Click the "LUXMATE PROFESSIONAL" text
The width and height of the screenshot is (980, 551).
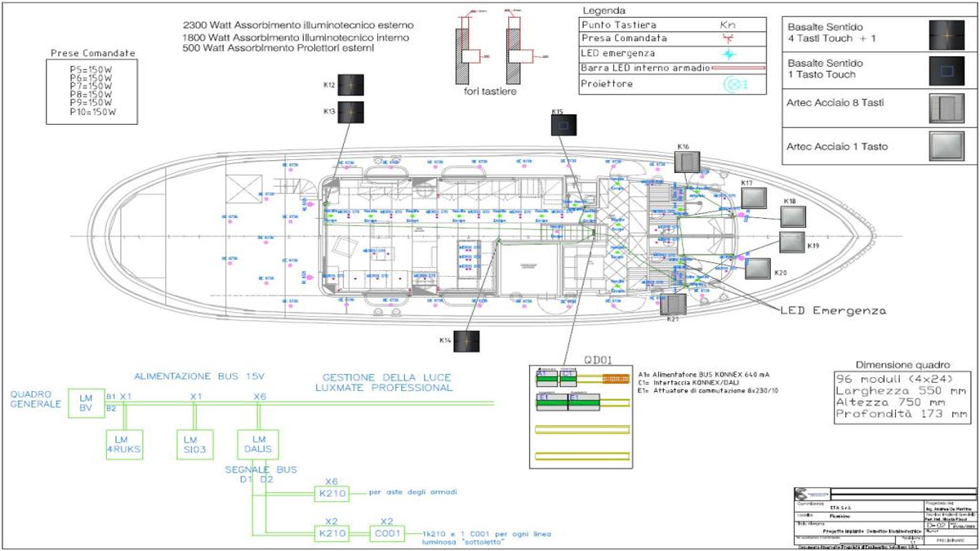tap(383, 388)
